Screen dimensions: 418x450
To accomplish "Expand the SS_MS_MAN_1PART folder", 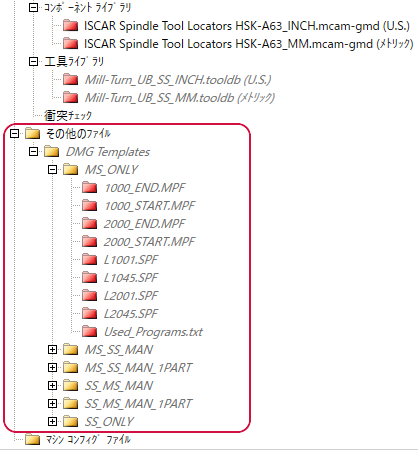I will point(52,404).
